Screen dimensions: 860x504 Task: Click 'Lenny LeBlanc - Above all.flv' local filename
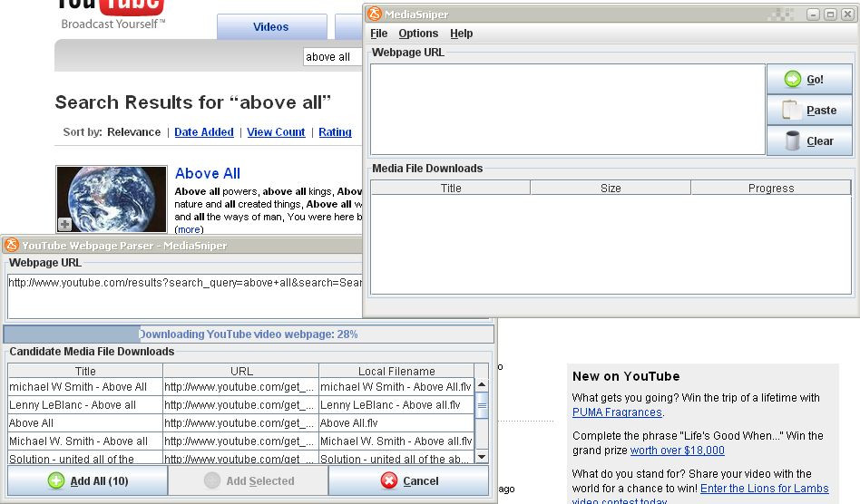(396, 405)
